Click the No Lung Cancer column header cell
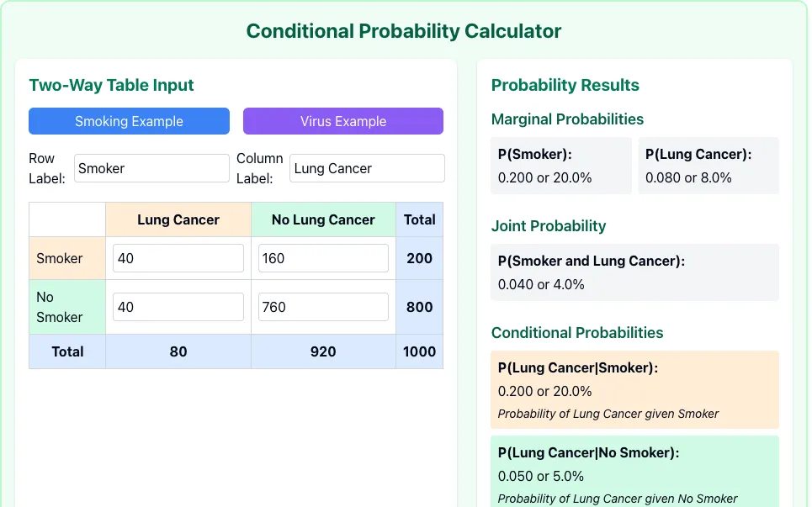Viewport: 812px width, 507px height. coord(323,220)
